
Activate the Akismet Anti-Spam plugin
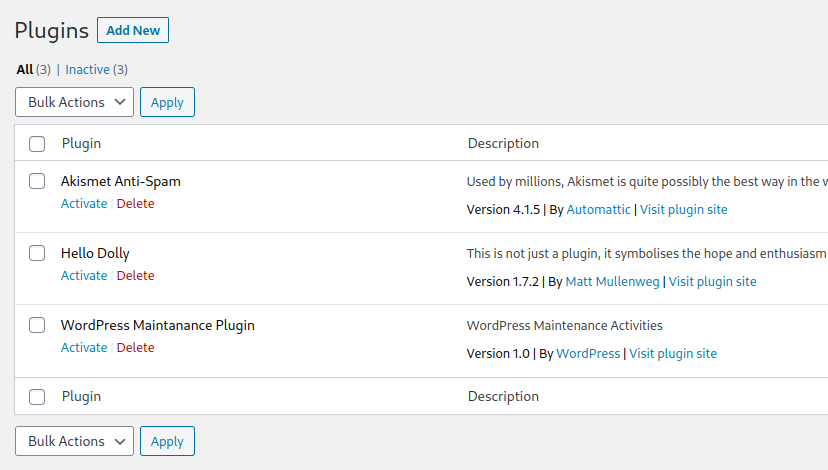point(84,204)
